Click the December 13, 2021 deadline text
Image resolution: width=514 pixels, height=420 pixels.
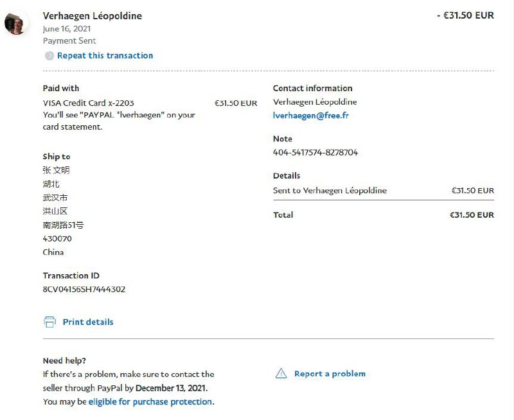coord(171,388)
